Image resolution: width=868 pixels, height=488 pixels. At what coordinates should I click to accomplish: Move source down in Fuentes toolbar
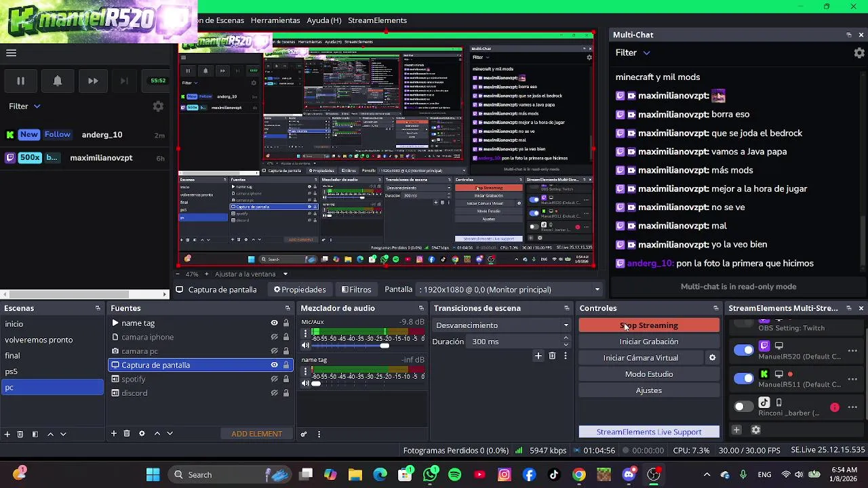click(170, 434)
